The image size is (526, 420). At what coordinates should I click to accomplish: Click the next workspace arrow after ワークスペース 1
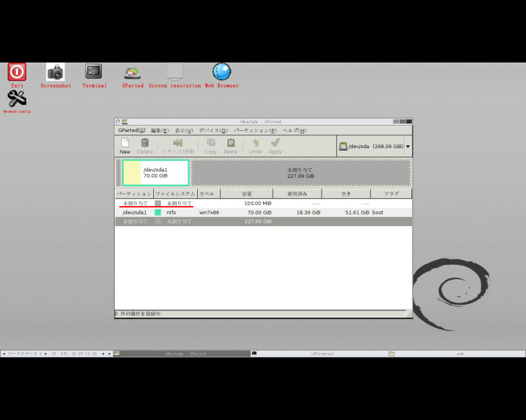tap(46, 354)
